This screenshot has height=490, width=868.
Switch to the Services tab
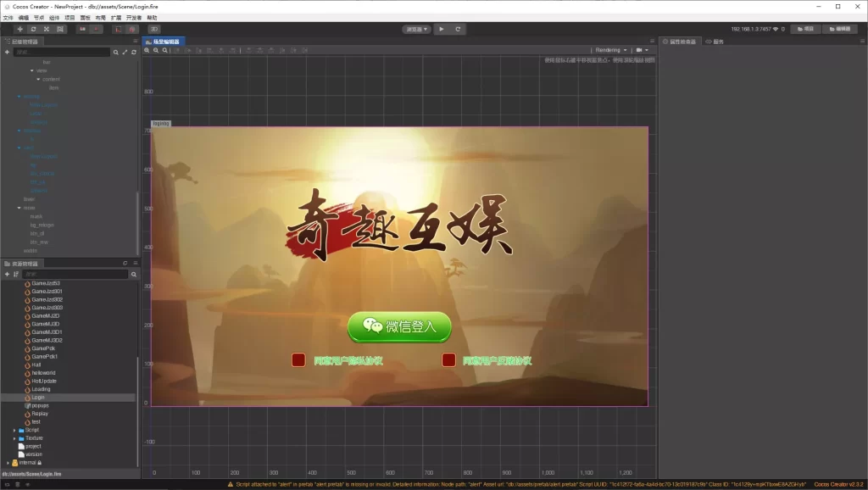(715, 42)
